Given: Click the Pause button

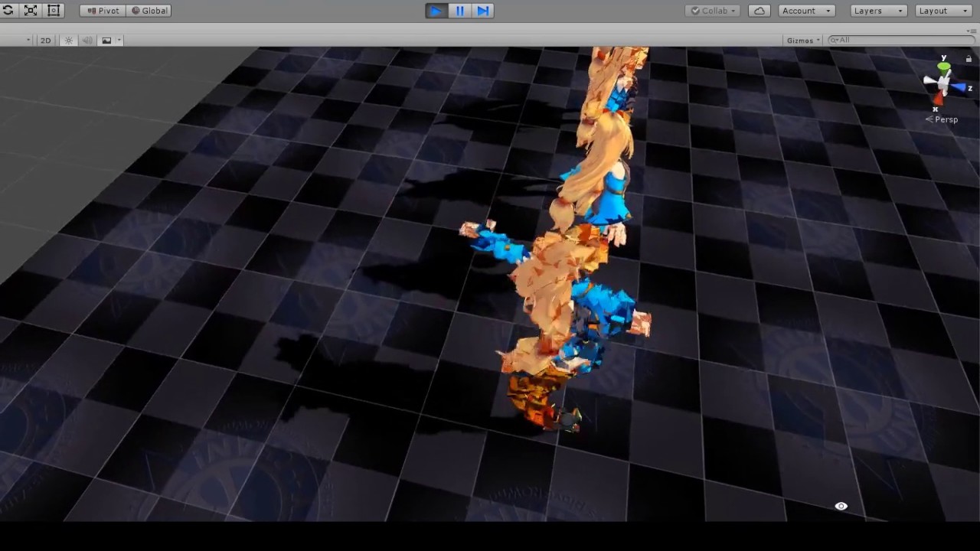Looking at the screenshot, I should click(x=460, y=11).
